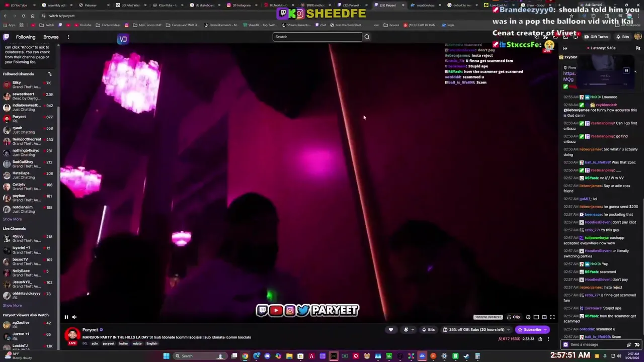The height and width of the screenshot is (362, 644).
Task: Pause the music widget in chat header
Action: click(x=626, y=71)
